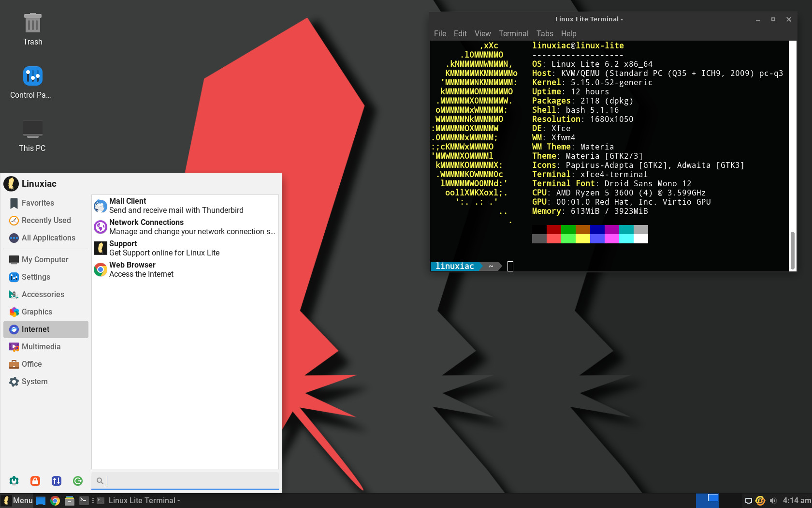Open the Trash desktop icon
The height and width of the screenshot is (508, 812).
click(x=32, y=30)
